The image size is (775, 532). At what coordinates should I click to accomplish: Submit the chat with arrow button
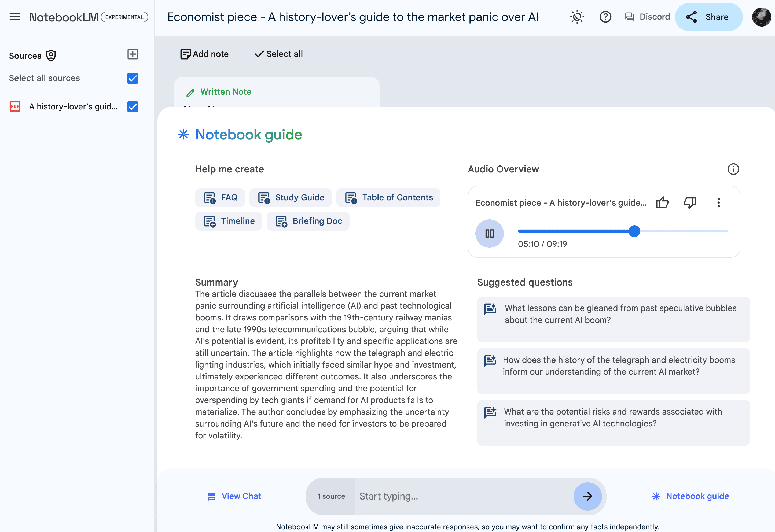[x=587, y=496]
